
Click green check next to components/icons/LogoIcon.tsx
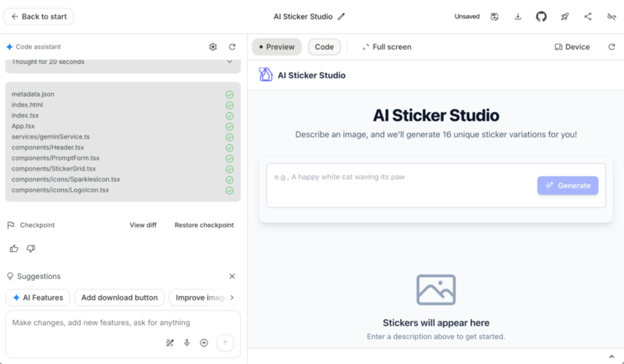[229, 190]
